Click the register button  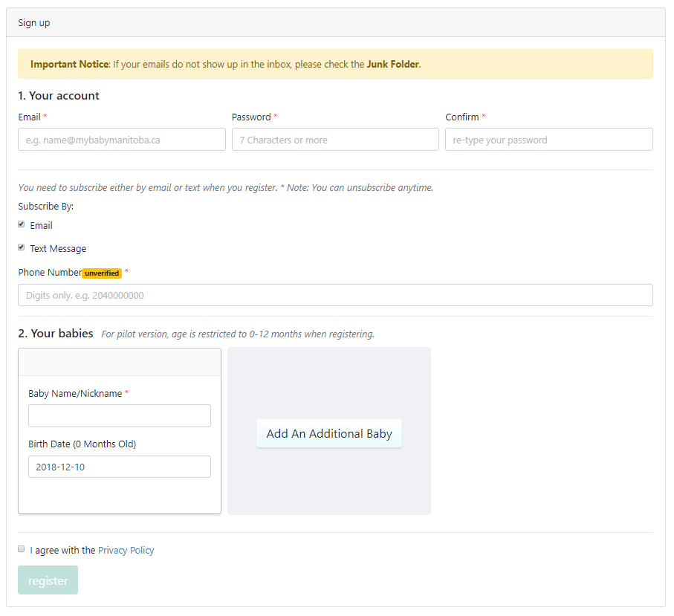pos(48,580)
